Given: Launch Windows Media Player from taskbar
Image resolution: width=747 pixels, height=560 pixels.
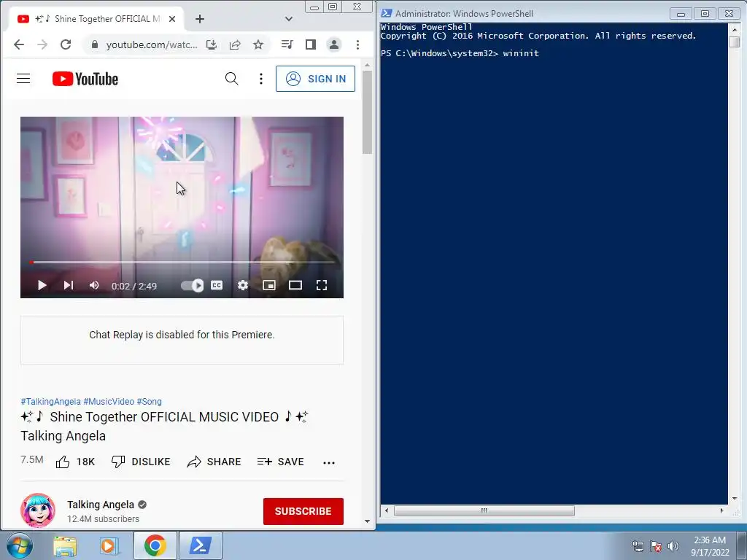Looking at the screenshot, I should tap(109, 545).
